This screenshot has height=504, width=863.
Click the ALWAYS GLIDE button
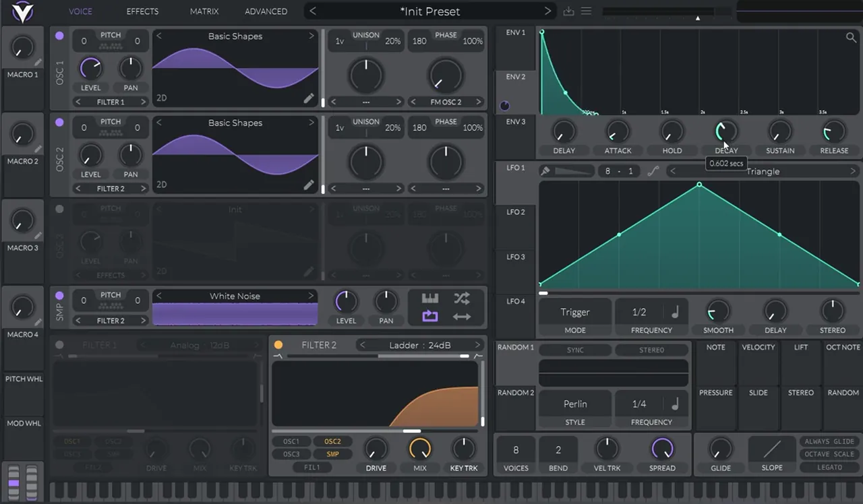click(829, 441)
